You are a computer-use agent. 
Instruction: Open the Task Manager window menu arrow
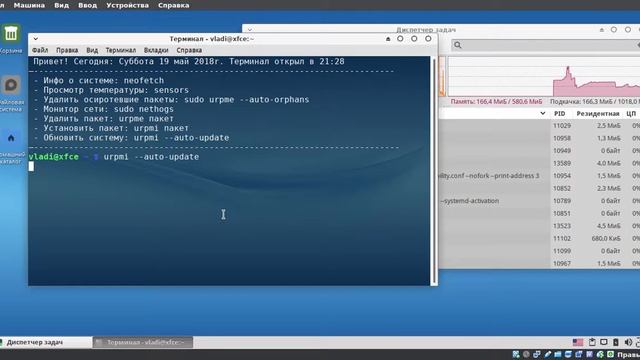[250, 30]
